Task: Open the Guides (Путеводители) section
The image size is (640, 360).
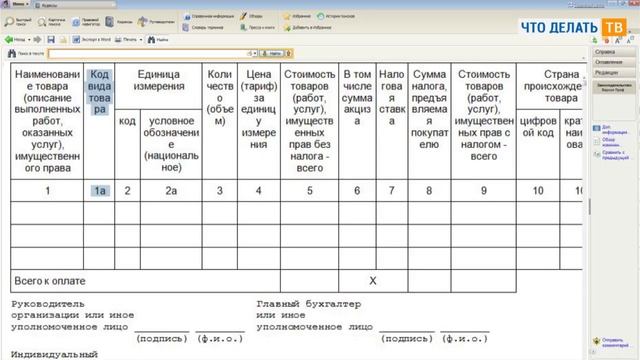Action: (156, 22)
